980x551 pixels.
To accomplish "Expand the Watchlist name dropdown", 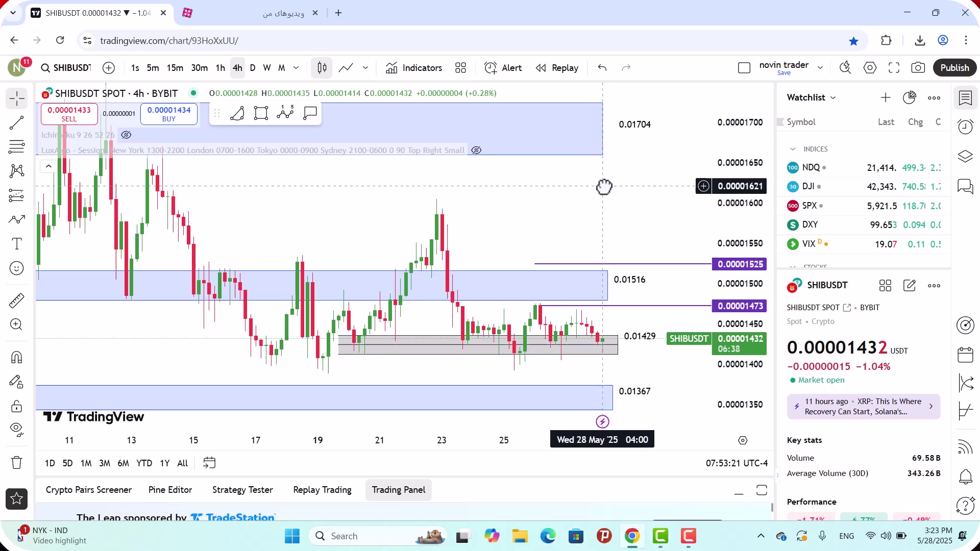I will (812, 97).
